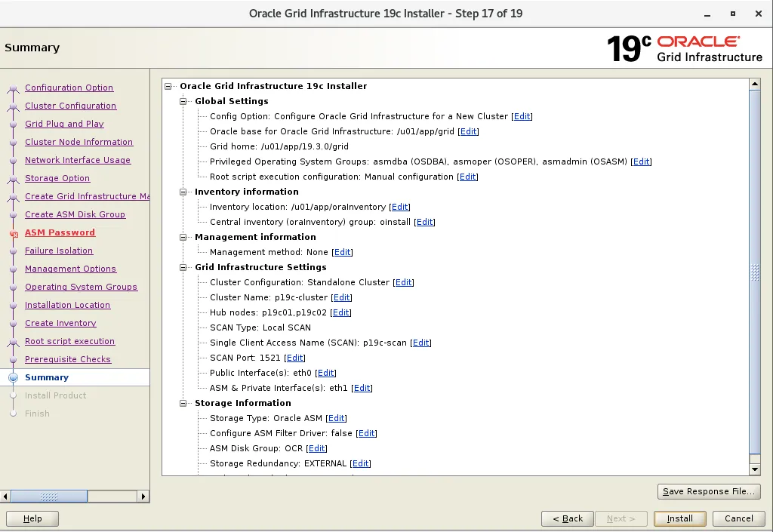Select the ASM Password step in the sidebar
773x532 pixels.
[x=60, y=232]
